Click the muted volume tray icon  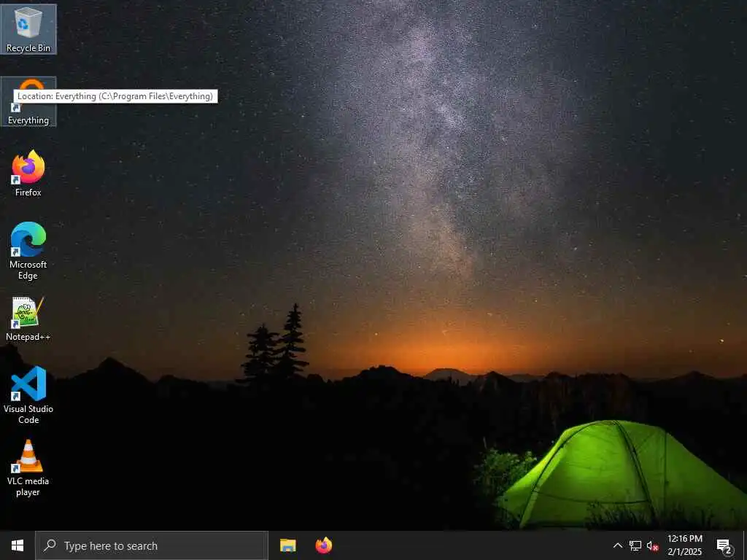[x=652, y=545]
